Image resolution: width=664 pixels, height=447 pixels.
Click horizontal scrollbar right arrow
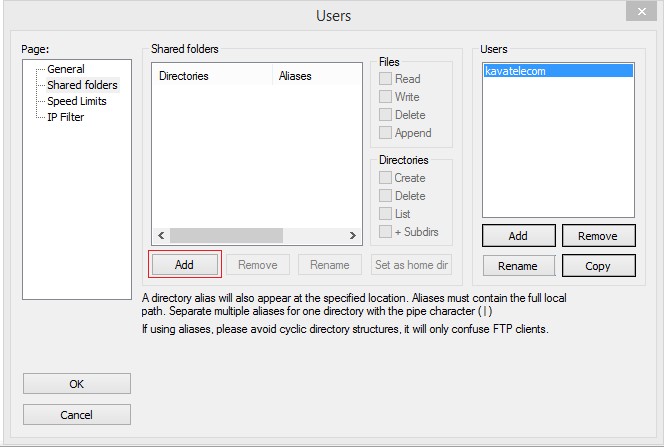tap(353, 235)
